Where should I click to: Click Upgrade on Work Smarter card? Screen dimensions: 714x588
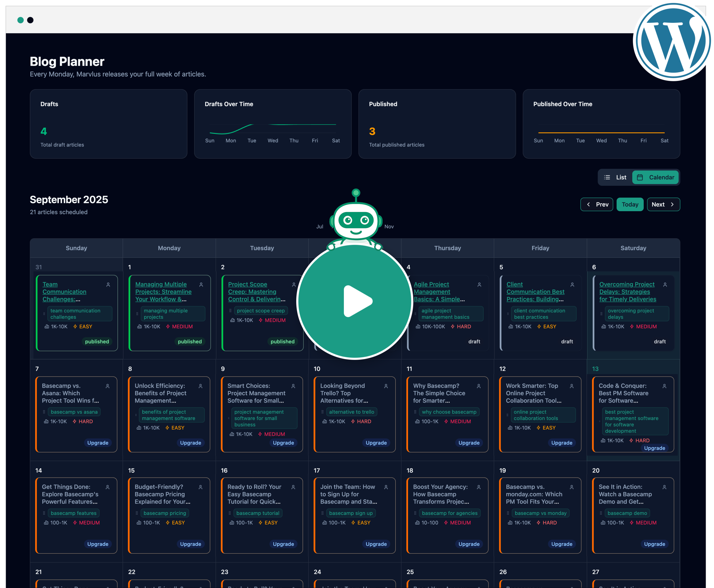coord(562,443)
